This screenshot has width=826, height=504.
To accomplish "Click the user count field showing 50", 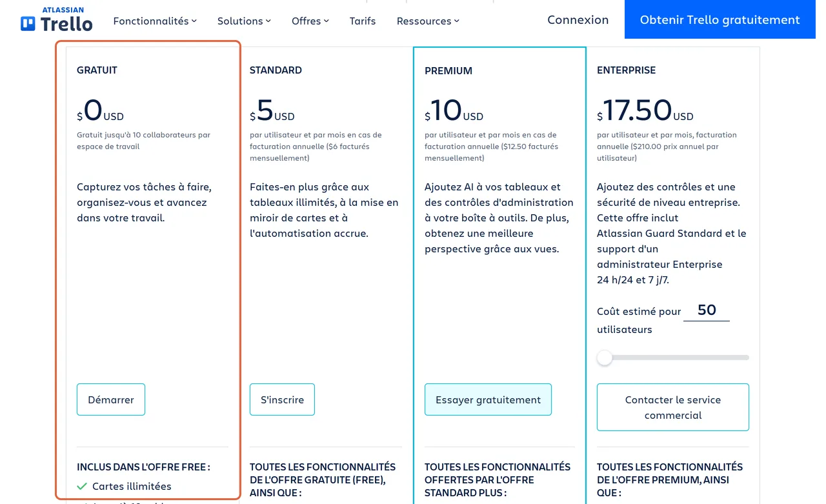I will [707, 310].
